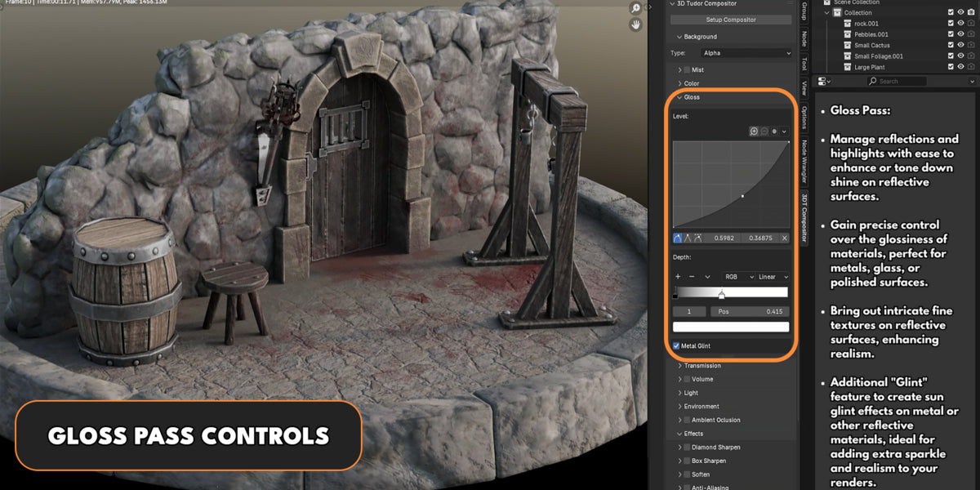This screenshot has width=980, height=490.
Task: Enable the Soften checkbox
Action: [x=687, y=474]
